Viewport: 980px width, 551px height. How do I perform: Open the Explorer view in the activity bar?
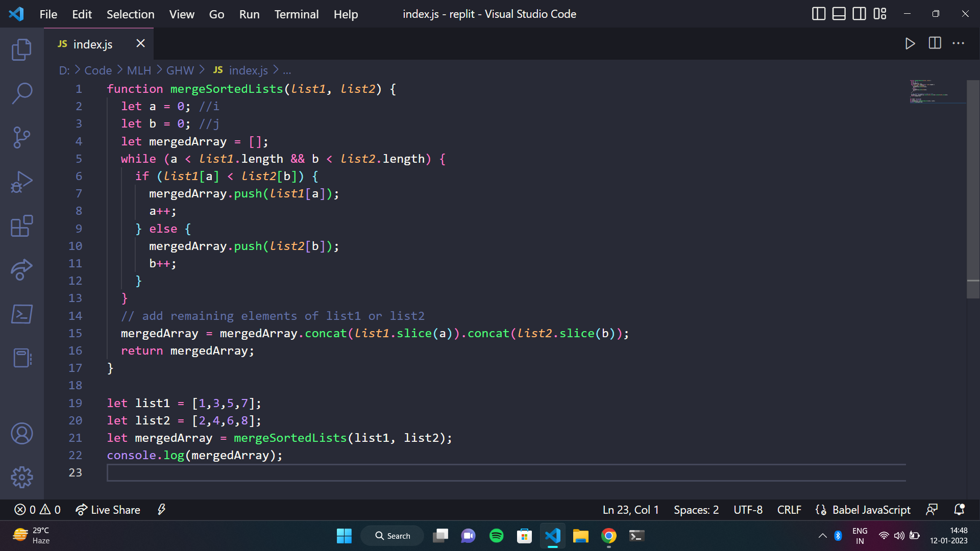(21, 49)
